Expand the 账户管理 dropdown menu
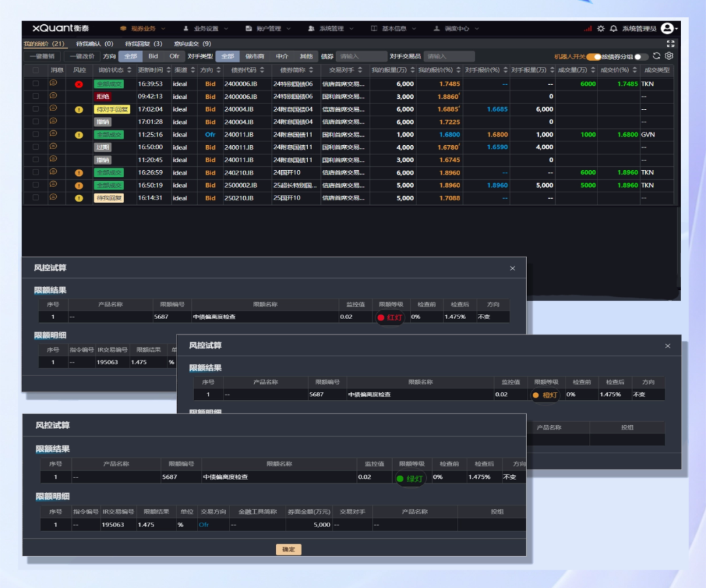 pyautogui.click(x=267, y=29)
